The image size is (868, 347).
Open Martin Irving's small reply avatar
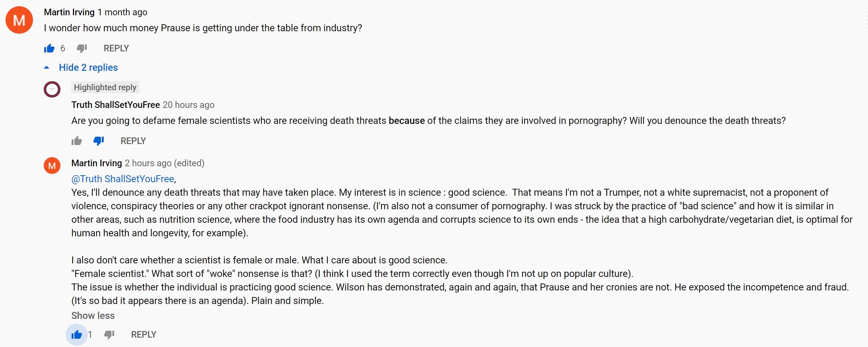coord(52,166)
